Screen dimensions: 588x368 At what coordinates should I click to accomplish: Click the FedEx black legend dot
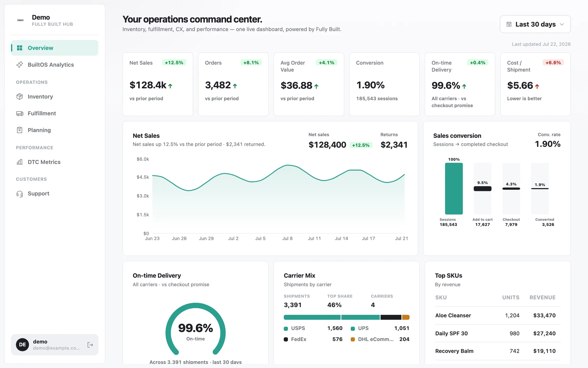coord(286,339)
